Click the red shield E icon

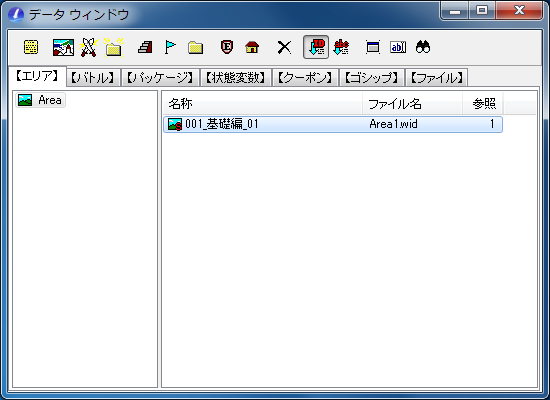tap(227, 47)
